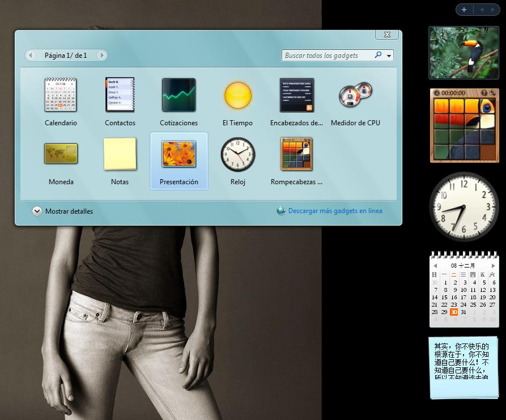Select the Notas sticky note gadget
Image resolution: width=506 pixels, height=420 pixels.
(x=120, y=154)
